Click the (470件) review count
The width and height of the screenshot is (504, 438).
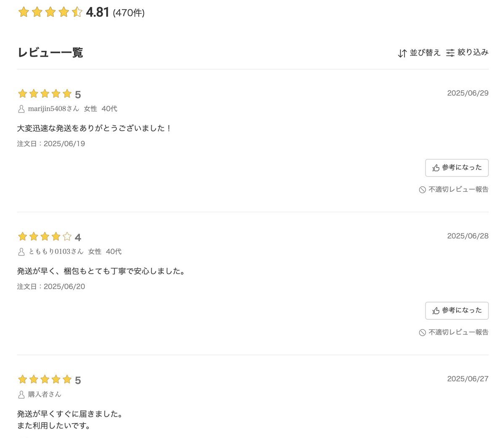[129, 13]
